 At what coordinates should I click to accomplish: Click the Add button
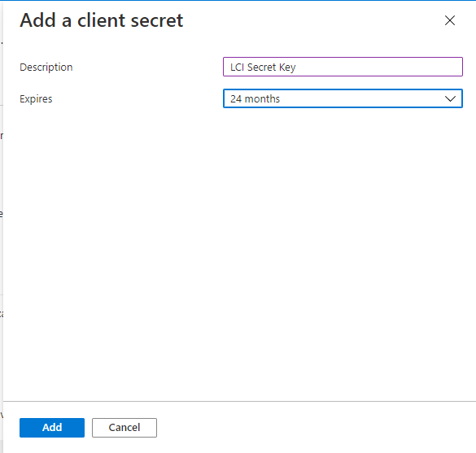pyautogui.click(x=52, y=428)
